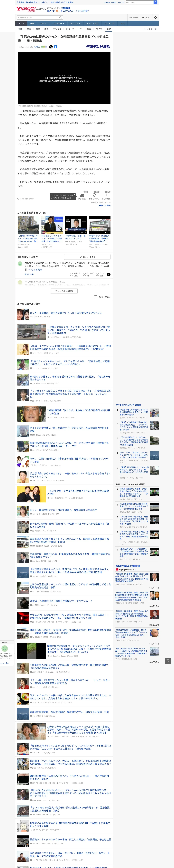This screenshot has height=868, width=174.
Task: Click the magnifier icon beside the keyword field
Action: (60, 18)
